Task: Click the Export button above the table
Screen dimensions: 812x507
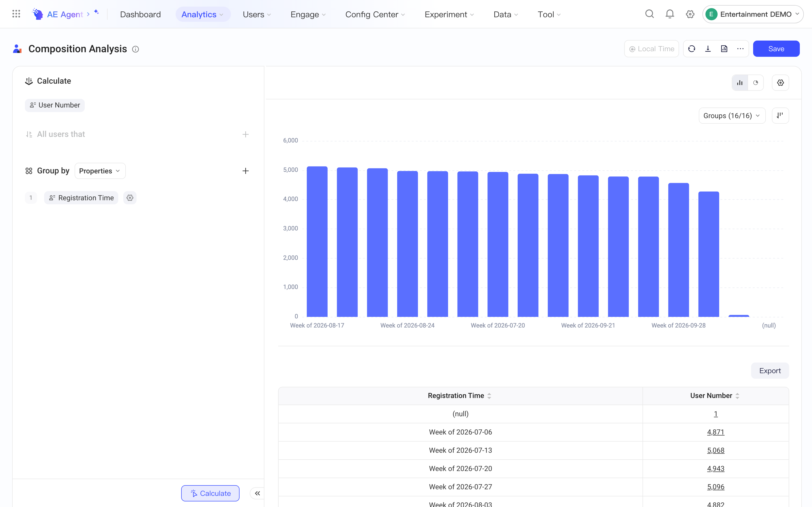Action: pos(770,371)
